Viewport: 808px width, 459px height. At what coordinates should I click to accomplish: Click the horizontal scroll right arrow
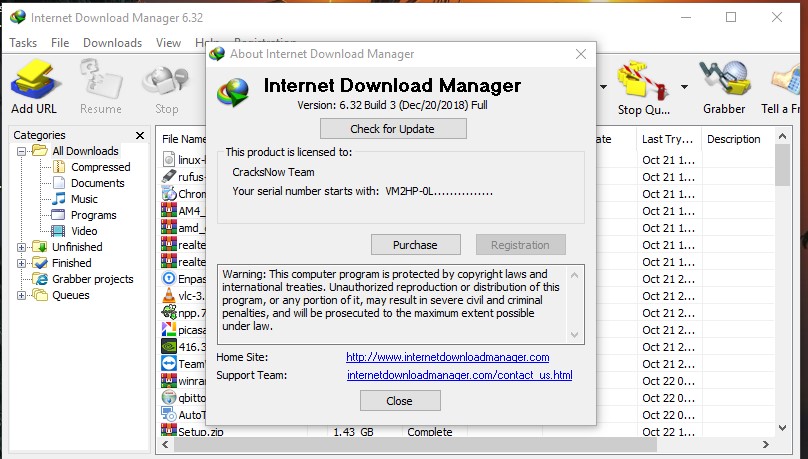click(x=766, y=445)
